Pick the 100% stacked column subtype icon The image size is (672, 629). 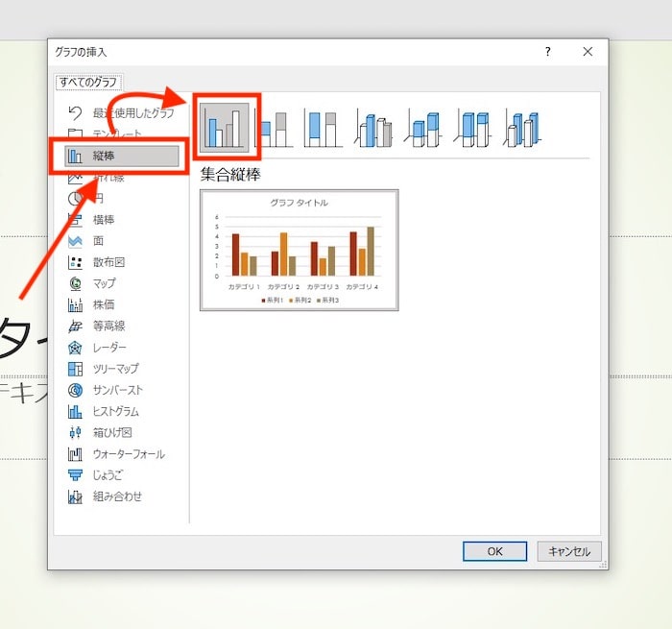pyautogui.click(x=324, y=128)
